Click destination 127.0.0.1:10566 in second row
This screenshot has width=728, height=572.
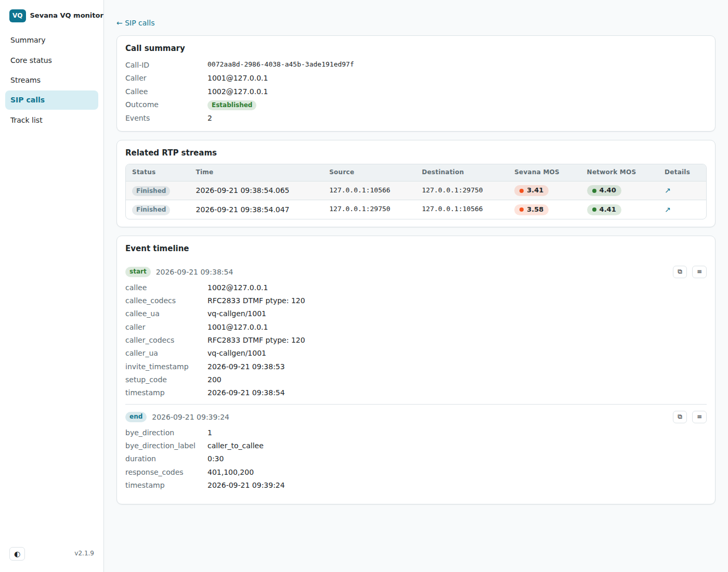(x=452, y=209)
